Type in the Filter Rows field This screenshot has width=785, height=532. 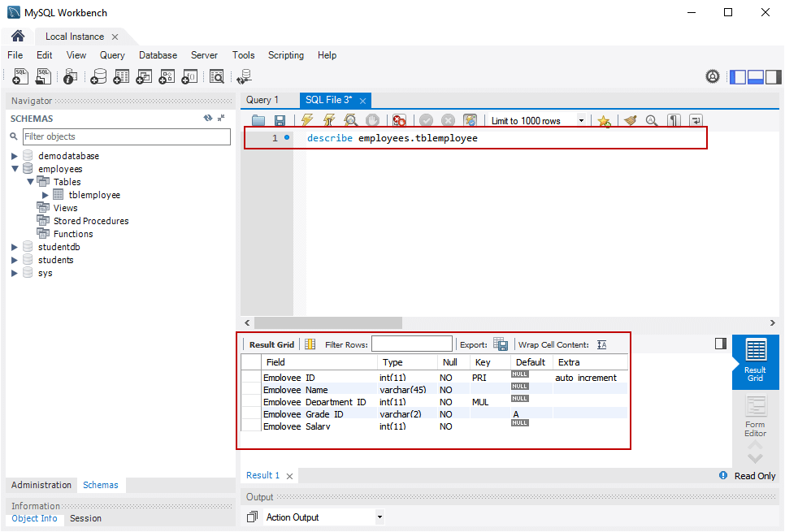pos(412,344)
